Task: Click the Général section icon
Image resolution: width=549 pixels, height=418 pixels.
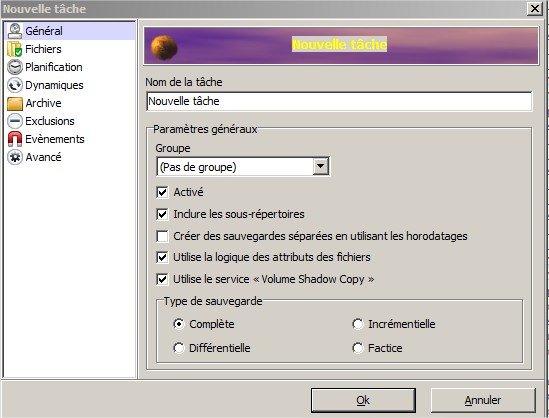Action: [15, 31]
